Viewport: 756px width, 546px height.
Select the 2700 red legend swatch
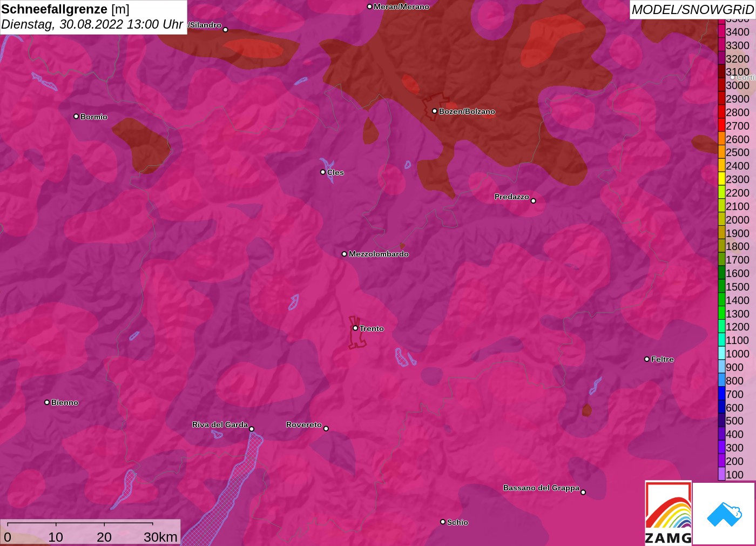(721, 126)
